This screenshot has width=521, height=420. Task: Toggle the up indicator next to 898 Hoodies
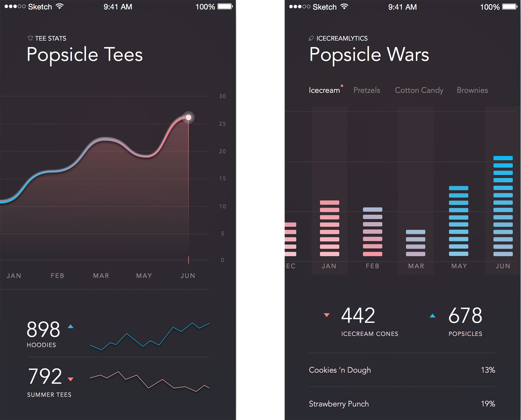pos(71,327)
